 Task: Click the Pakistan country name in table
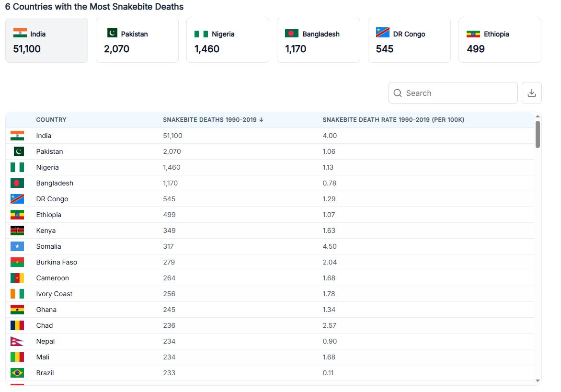click(49, 151)
